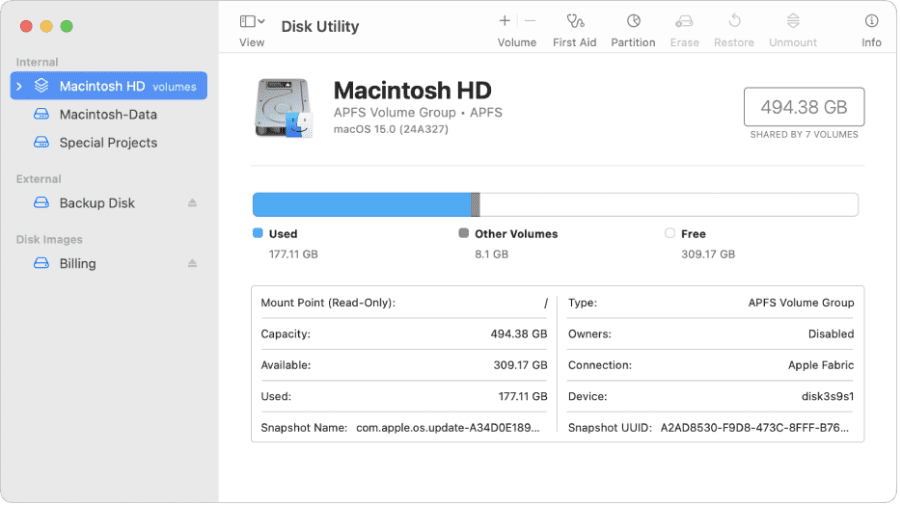Add a volume with the plus icon
Image resolution: width=900 pixels, height=505 pixels.
pos(505,21)
